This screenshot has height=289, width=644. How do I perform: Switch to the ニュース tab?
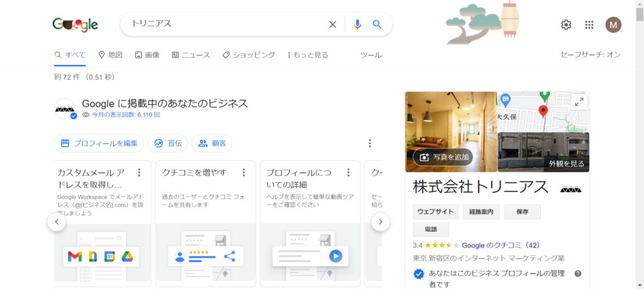tap(191, 55)
